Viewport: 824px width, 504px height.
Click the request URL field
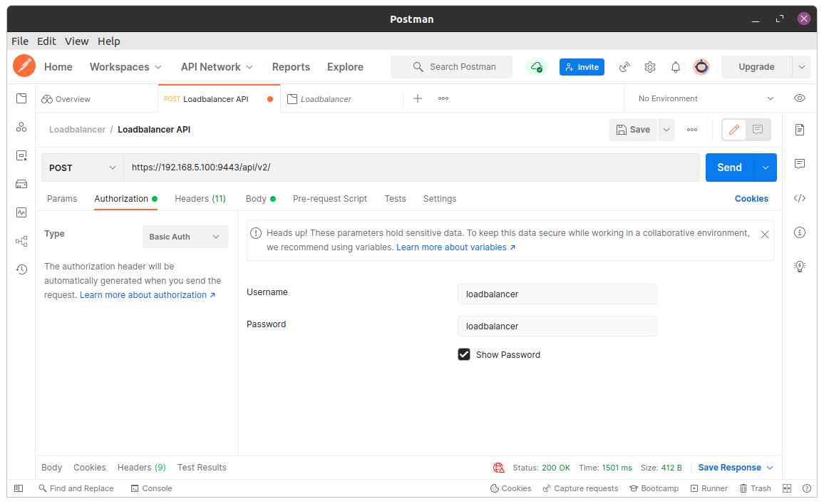click(411, 168)
